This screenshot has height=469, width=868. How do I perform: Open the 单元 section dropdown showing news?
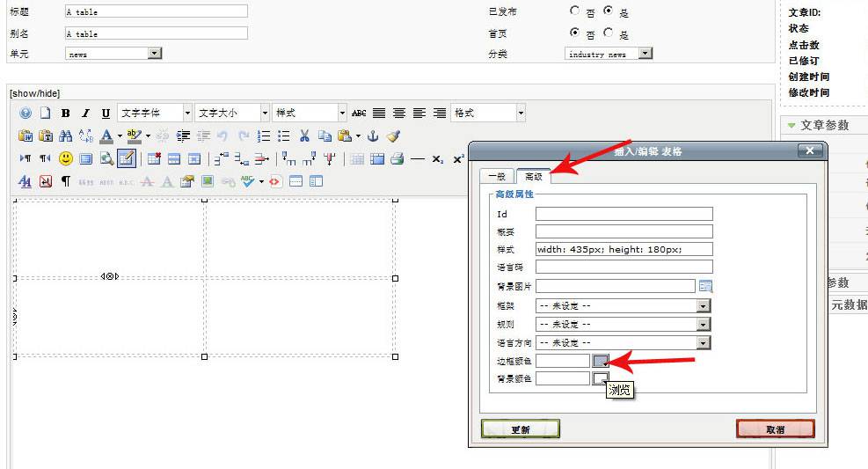(x=113, y=54)
